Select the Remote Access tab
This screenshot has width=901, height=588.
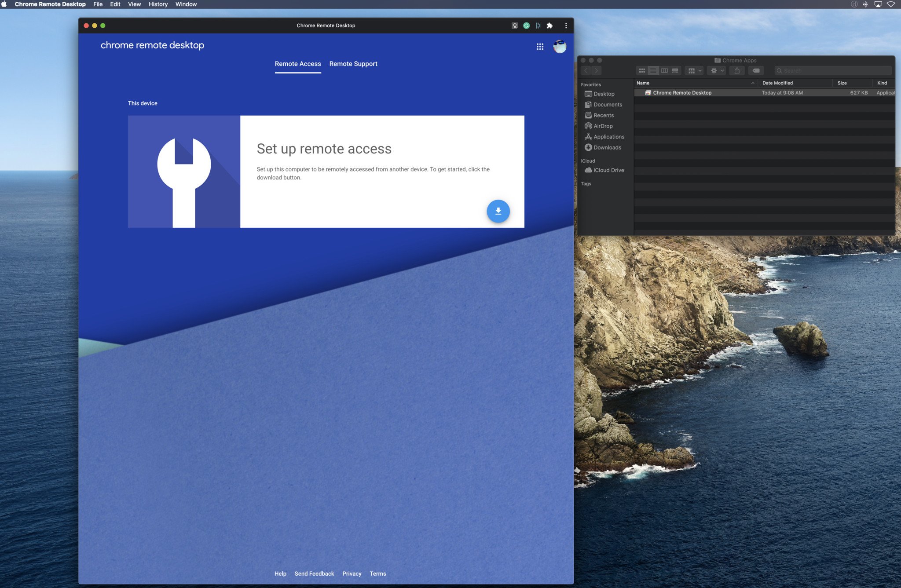click(x=297, y=64)
